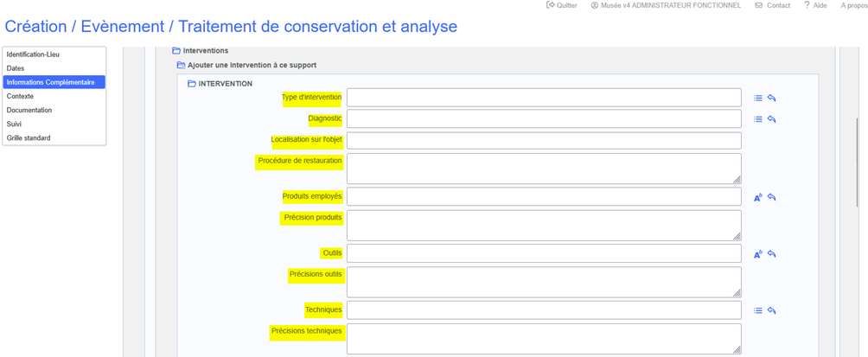
Task: Click the vertical page scrollbar
Action: [857, 164]
